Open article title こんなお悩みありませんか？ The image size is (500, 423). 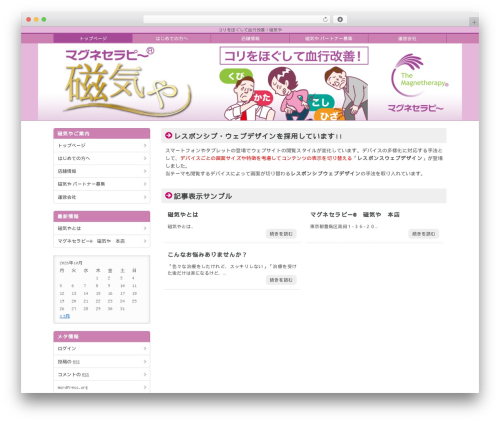[x=207, y=254]
